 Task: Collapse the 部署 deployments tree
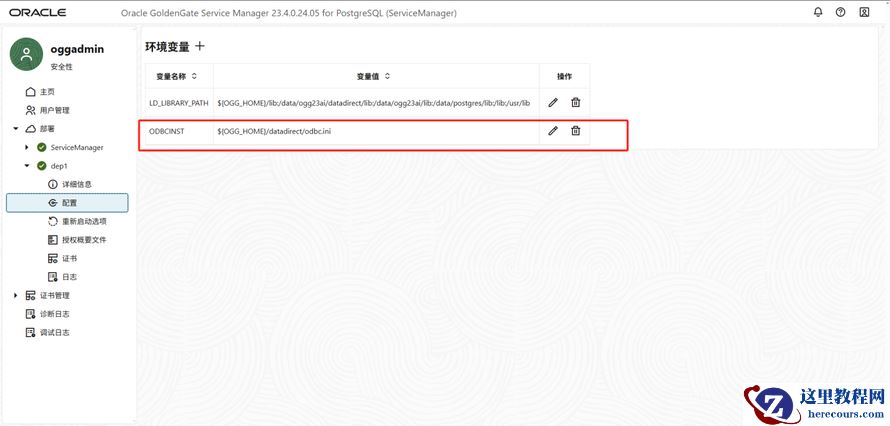[16, 129]
